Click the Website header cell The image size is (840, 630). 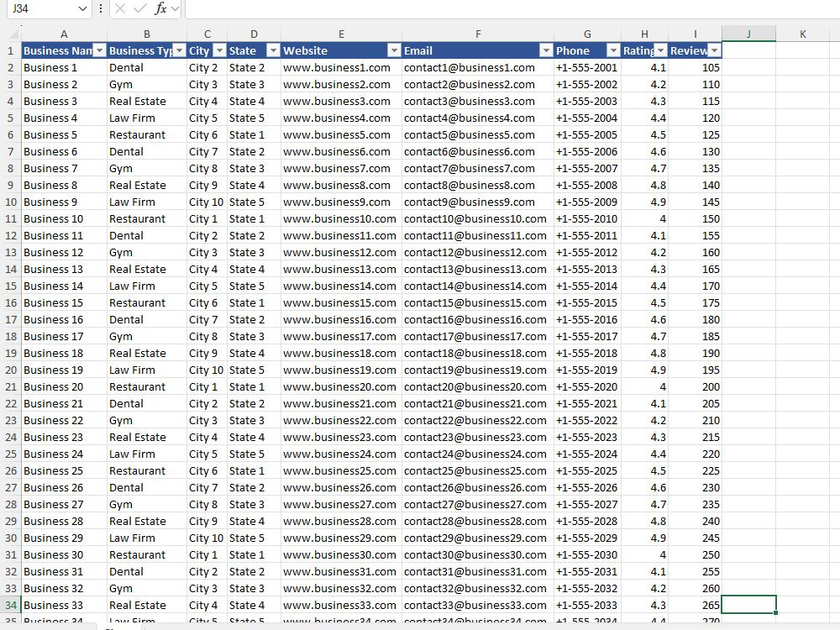(341, 50)
